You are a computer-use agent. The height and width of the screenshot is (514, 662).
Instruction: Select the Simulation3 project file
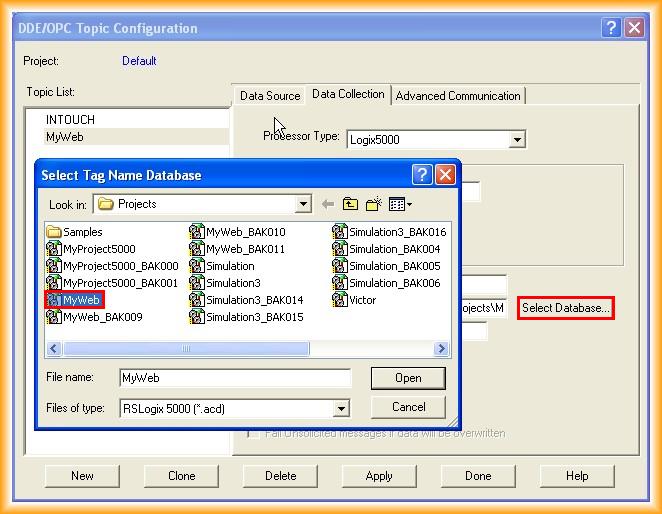pyautogui.click(x=232, y=283)
